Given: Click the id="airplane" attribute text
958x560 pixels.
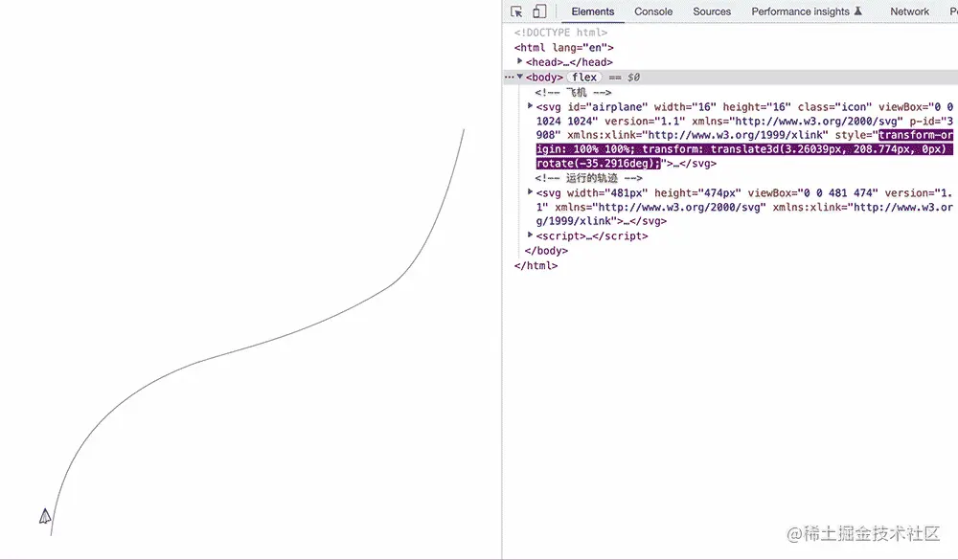Looking at the screenshot, I should click(x=607, y=107).
